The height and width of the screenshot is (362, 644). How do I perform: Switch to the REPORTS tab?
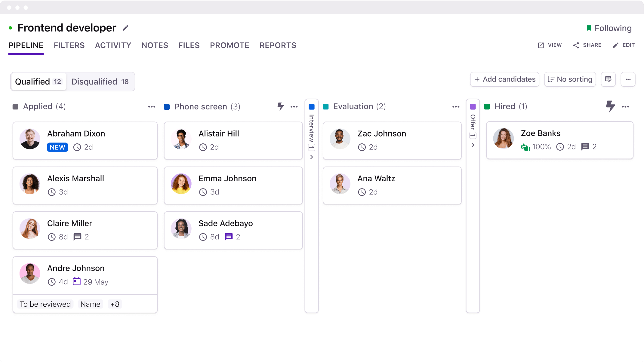pyautogui.click(x=278, y=45)
